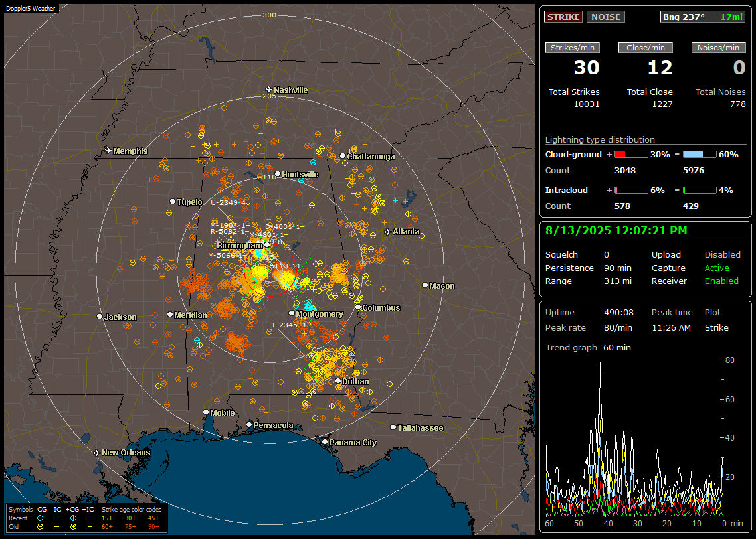Image resolution: width=756 pixels, height=539 pixels.
Task: Click the Total Noises value 778
Action: point(737,104)
